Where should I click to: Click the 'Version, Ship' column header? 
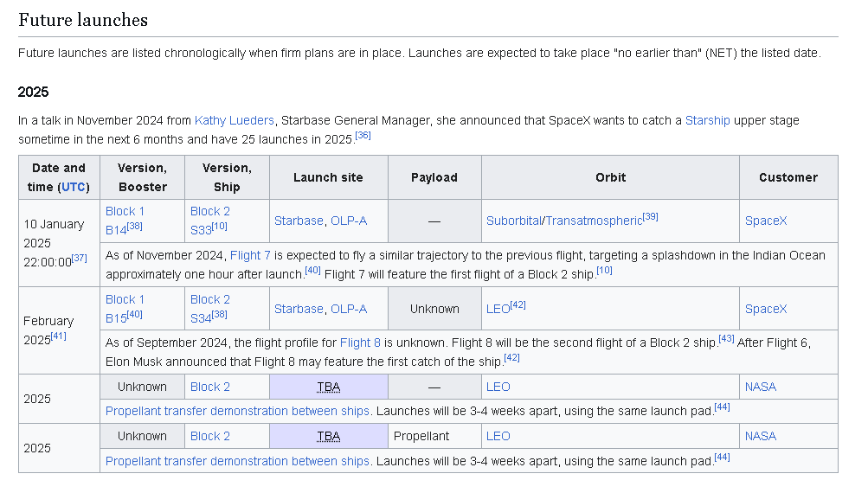tap(227, 177)
